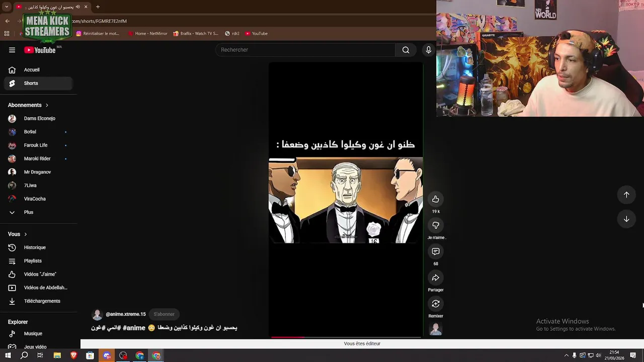Click the URL in address bar
Screen dimensions: 644x362
click(x=99, y=21)
